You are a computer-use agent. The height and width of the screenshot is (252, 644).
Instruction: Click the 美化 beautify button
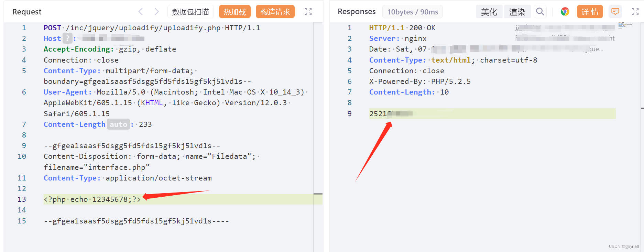coord(489,12)
